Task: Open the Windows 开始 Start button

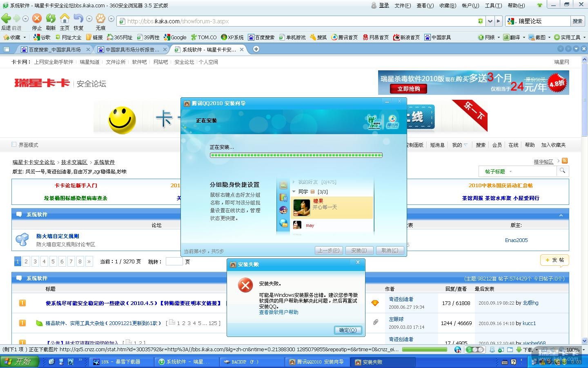Action: [x=20, y=362]
